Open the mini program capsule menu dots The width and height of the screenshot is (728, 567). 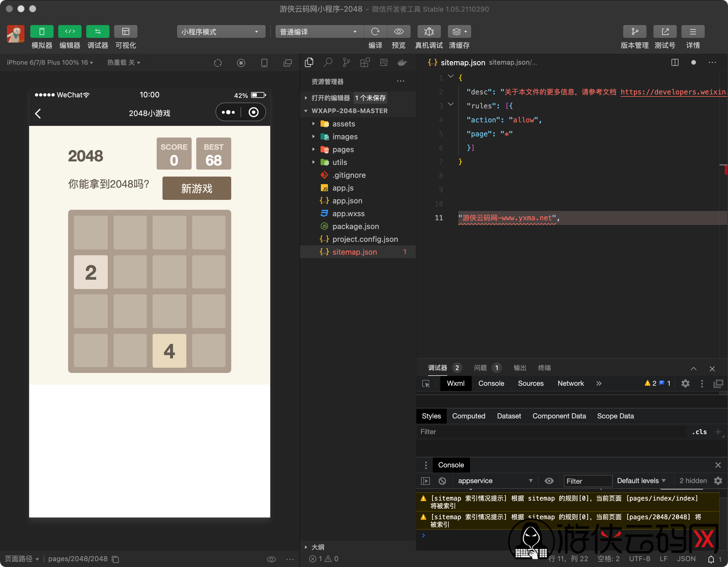coord(228,112)
